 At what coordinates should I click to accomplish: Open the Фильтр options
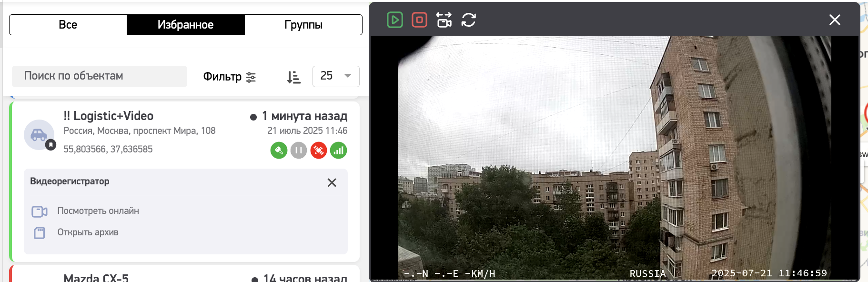pyautogui.click(x=230, y=77)
